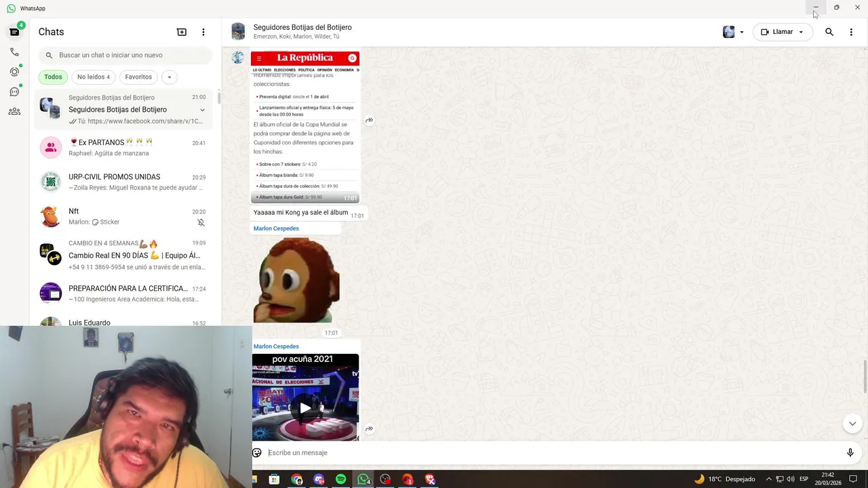Open the notification center in the taskbar
868x488 pixels.
(853, 479)
